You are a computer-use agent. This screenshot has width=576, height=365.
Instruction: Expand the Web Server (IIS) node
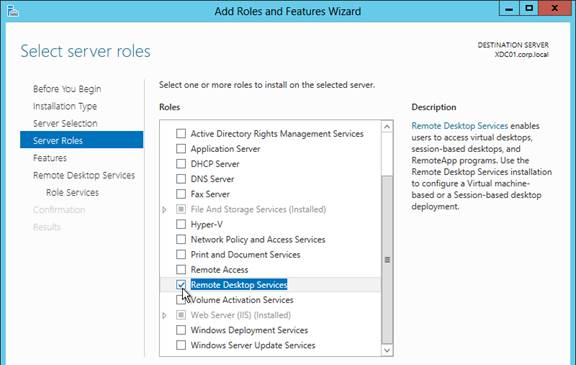165,315
